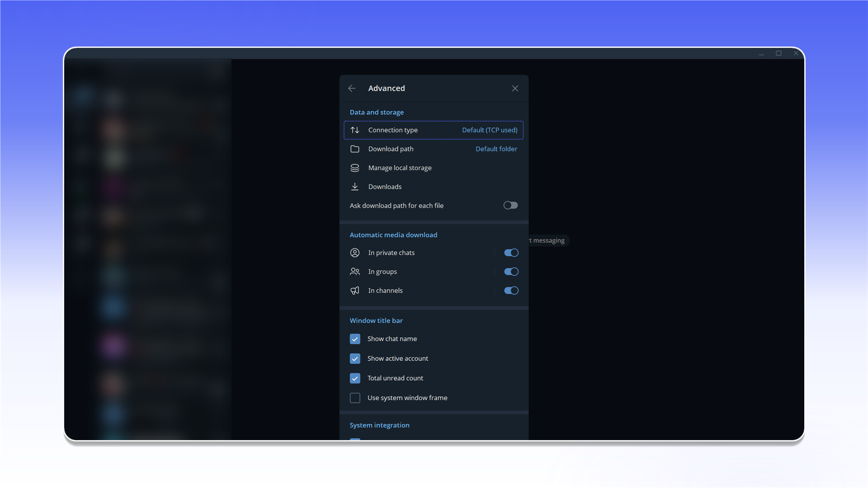The width and height of the screenshot is (868, 488).
Task: Click the Download path folder icon
Action: point(355,149)
